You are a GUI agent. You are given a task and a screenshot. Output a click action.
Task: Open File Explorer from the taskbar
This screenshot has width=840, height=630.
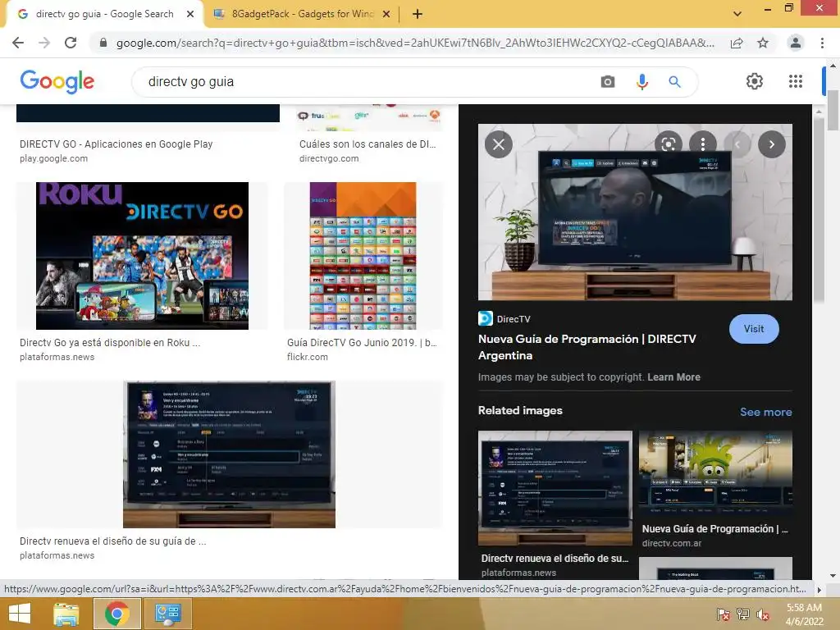[x=66, y=614]
